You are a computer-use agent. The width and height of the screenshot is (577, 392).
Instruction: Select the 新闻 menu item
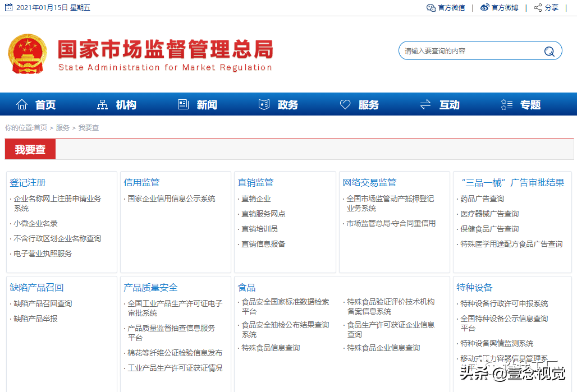(207, 104)
